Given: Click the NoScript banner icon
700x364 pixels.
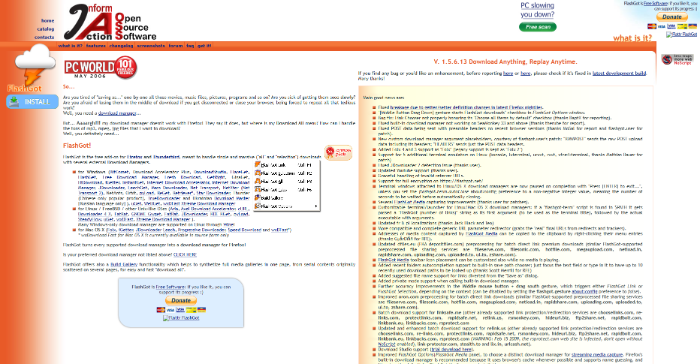Looking at the screenshot, I should [x=677, y=59].
